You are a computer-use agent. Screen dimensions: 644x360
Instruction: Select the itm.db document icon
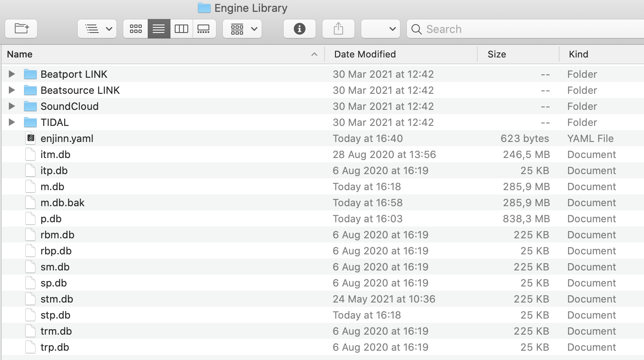(30, 154)
